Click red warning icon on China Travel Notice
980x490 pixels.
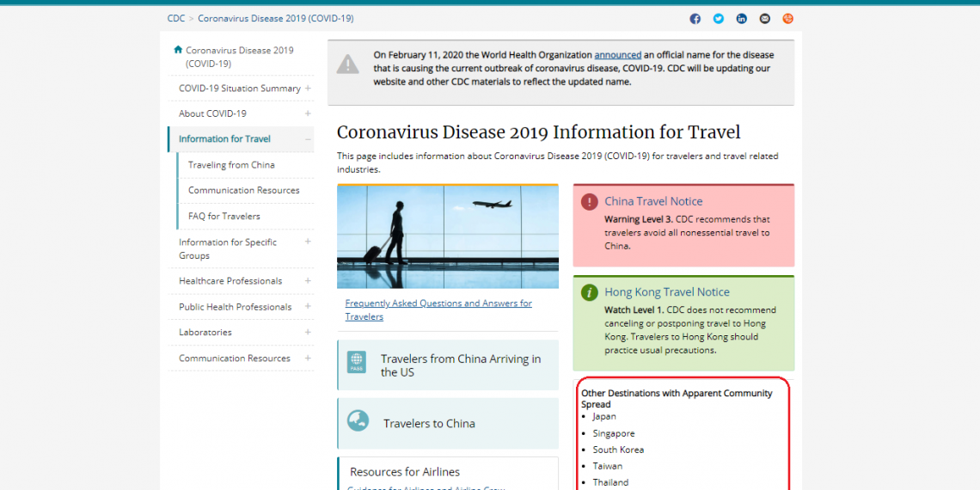tap(589, 202)
